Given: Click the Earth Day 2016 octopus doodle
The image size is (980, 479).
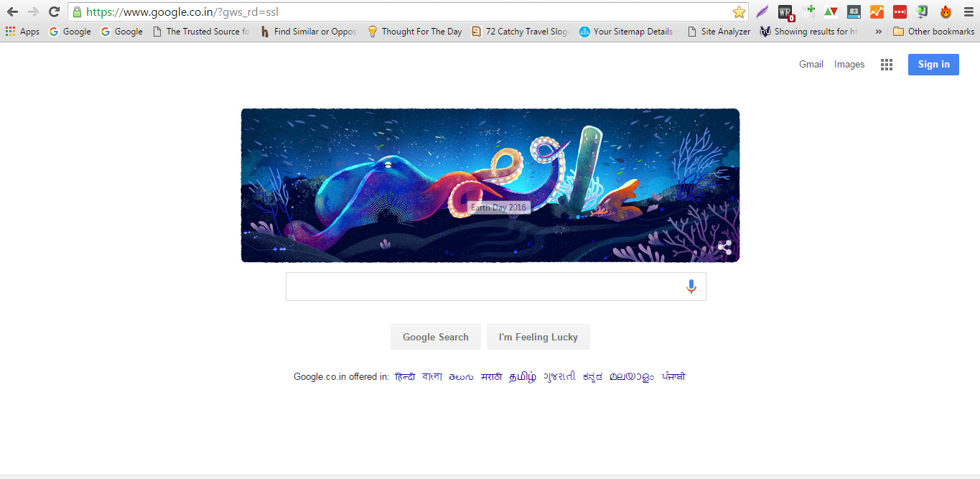Looking at the screenshot, I should click(490, 185).
